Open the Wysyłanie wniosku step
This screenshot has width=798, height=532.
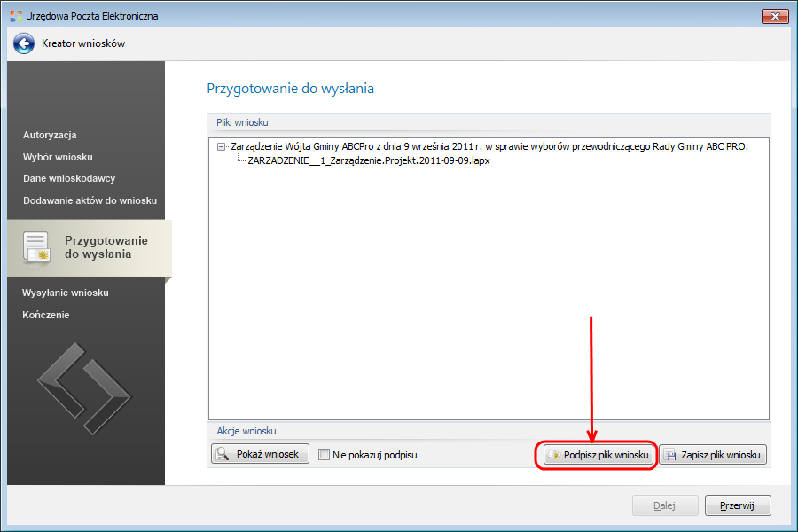tap(65, 293)
